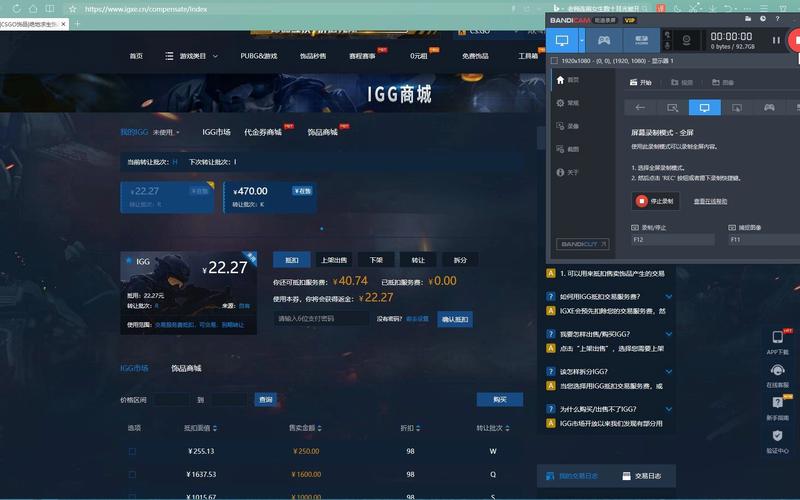This screenshot has width=800, height=500.
Task: Select the game recording mode gamepad icon
Action: pyautogui.click(x=604, y=41)
